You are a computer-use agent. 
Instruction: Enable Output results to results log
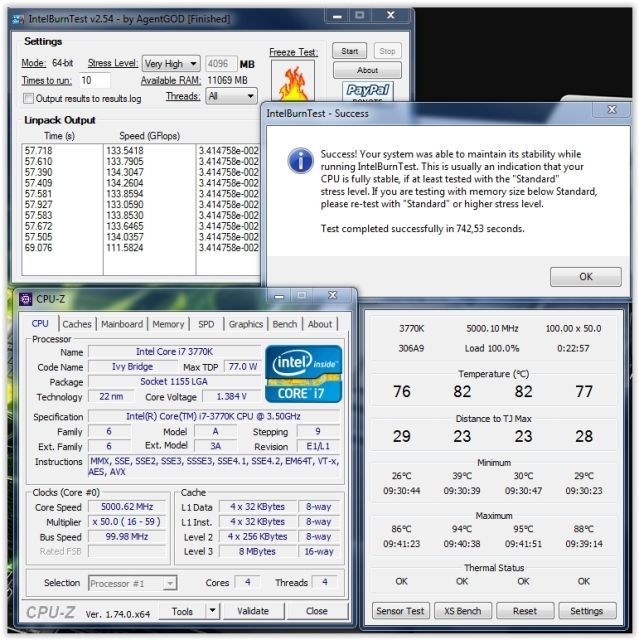point(29,98)
